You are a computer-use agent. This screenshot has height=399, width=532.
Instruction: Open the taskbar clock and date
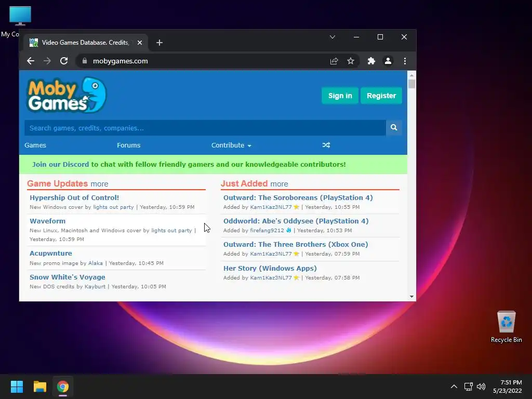pyautogui.click(x=508, y=387)
